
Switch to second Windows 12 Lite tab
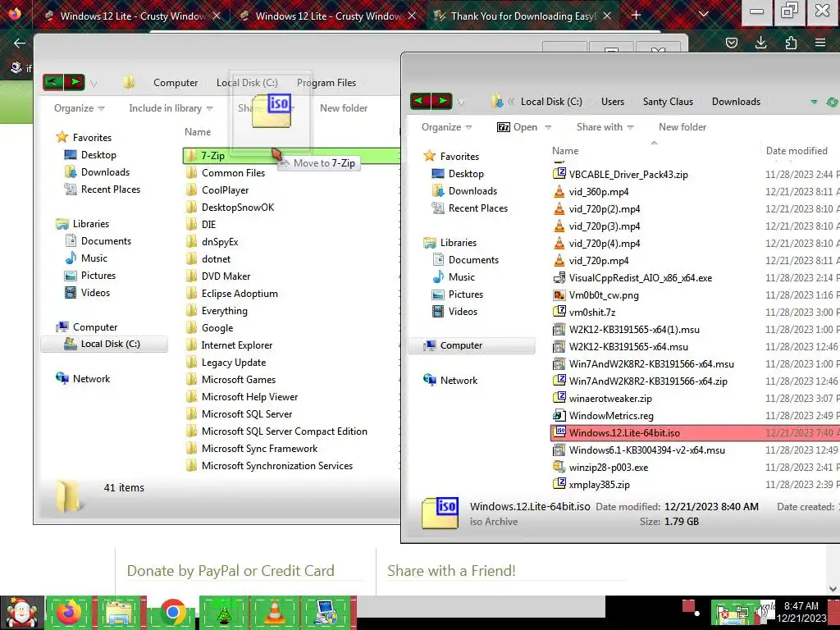(328, 16)
